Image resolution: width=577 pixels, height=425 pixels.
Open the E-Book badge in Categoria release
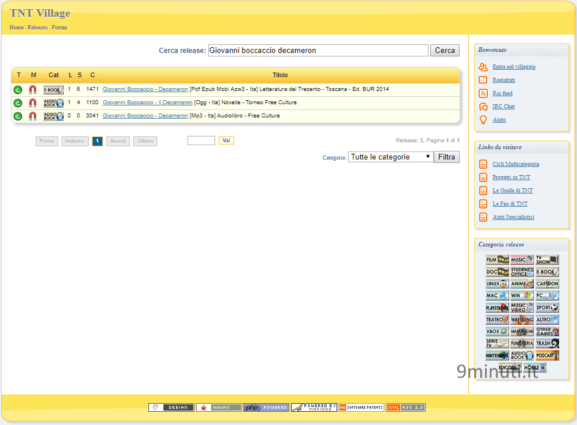coord(547,272)
